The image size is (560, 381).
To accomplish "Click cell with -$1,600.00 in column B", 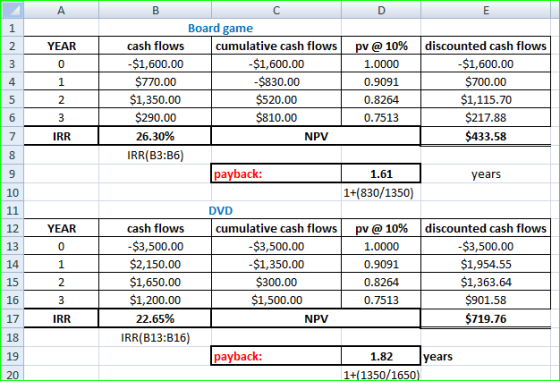I will [x=155, y=64].
